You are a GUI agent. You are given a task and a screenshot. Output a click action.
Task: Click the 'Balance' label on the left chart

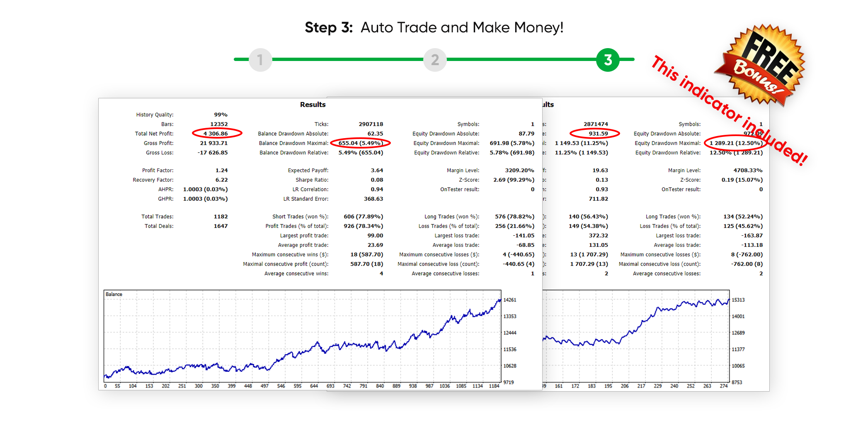pos(114,294)
